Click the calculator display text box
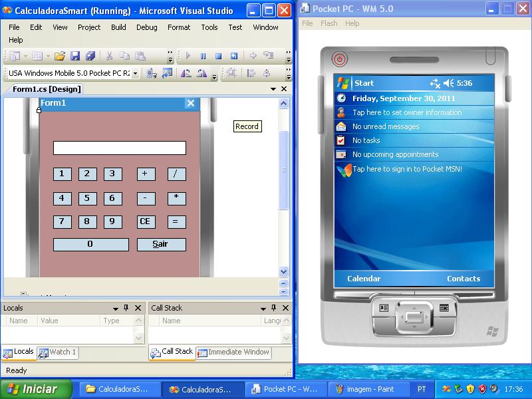Screen dimensions: 532x399 (120, 148)
